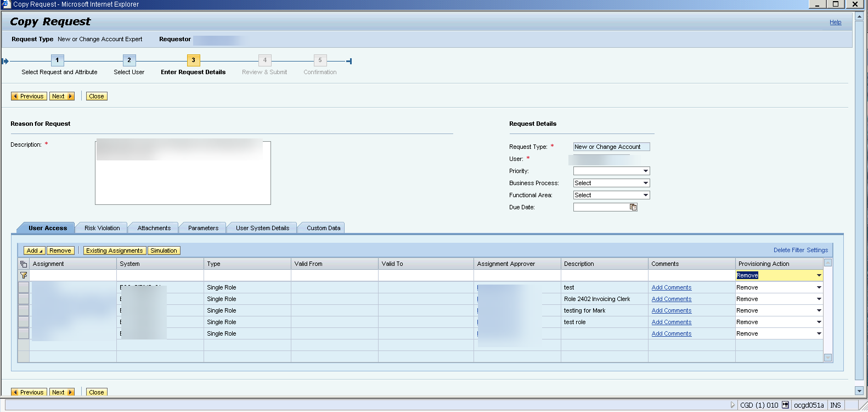Click the roadmap end marker icon
Image resolution: width=868 pixels, height=412 pixels.
[349, 61]
